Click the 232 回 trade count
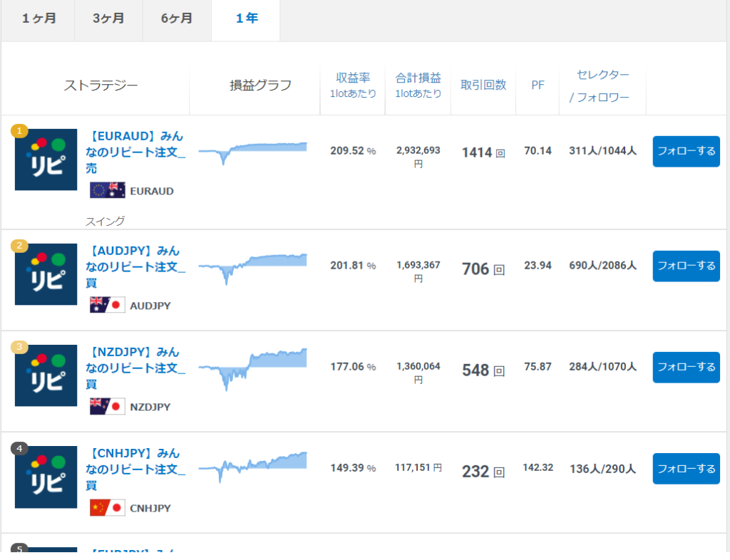The width and height of the screenshot is (730, 560). pos(483,472)
